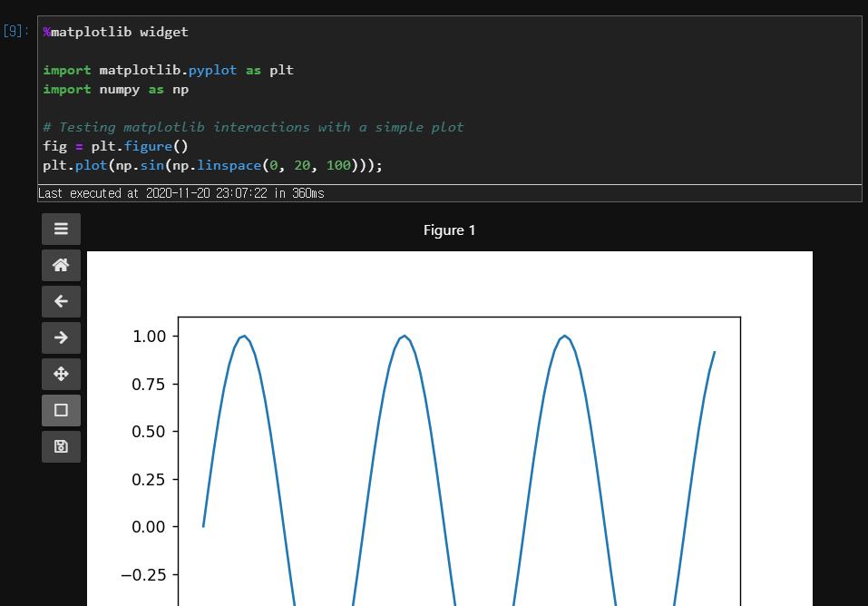Click the −0.25 y-axis tick label
The width and height of the screenshot is (868, 606).
click(x=143, y=574)
